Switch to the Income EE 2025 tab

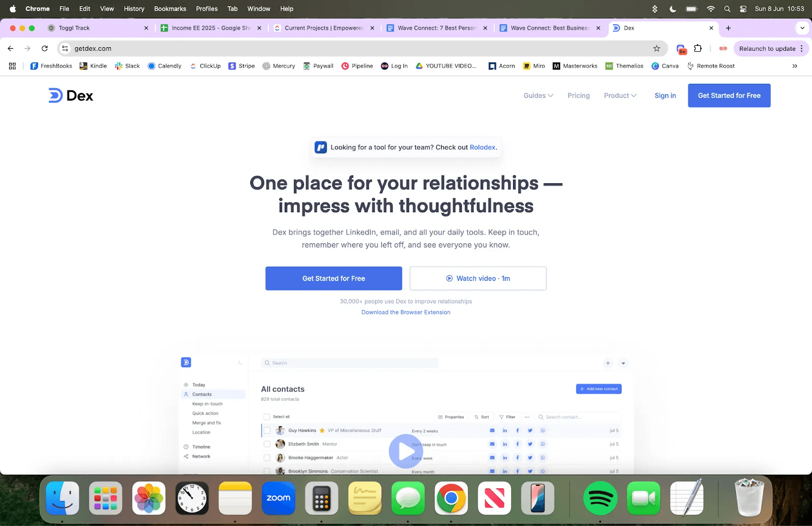tap(211, 28)
